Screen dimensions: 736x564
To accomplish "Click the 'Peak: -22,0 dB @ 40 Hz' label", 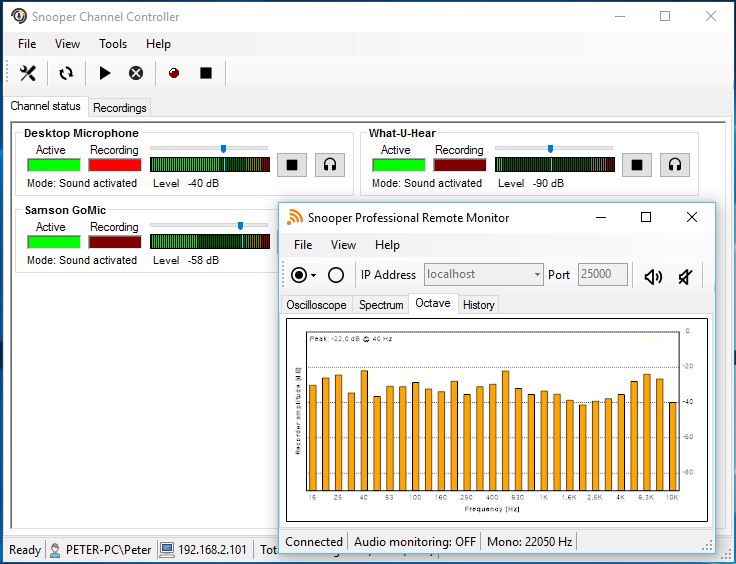I will 351,339.
